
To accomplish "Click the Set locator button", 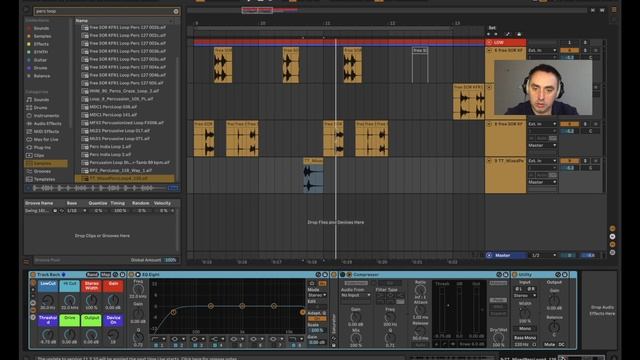I will click(x=492, y=28).
